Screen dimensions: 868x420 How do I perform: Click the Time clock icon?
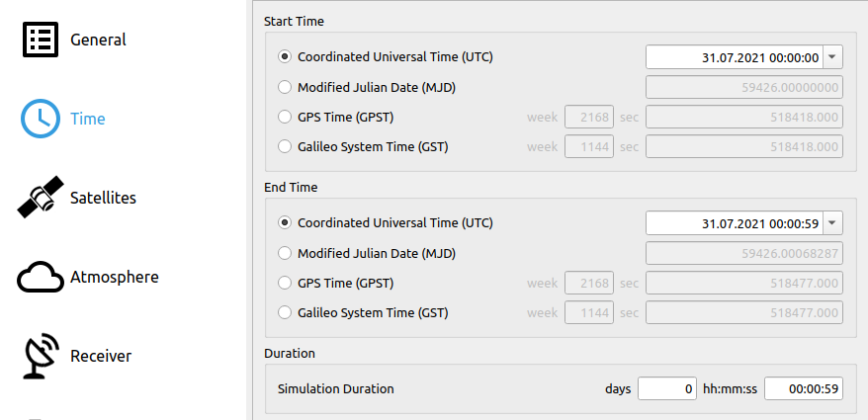41,119
